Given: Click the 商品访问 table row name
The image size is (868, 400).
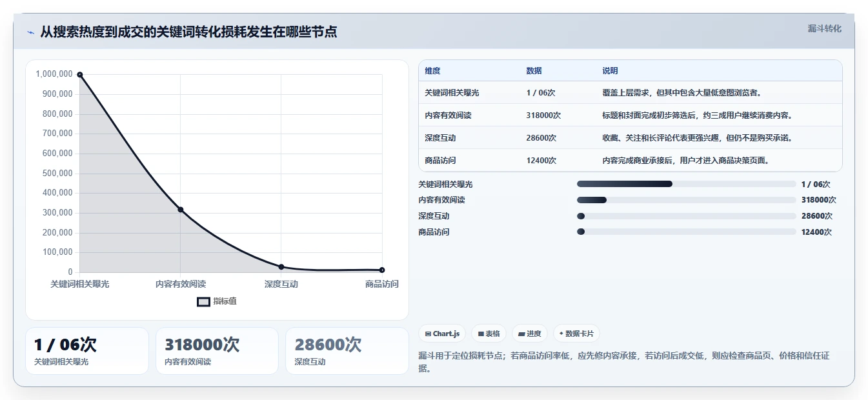Looking at the screenshot, I should [x=441, y=161].
